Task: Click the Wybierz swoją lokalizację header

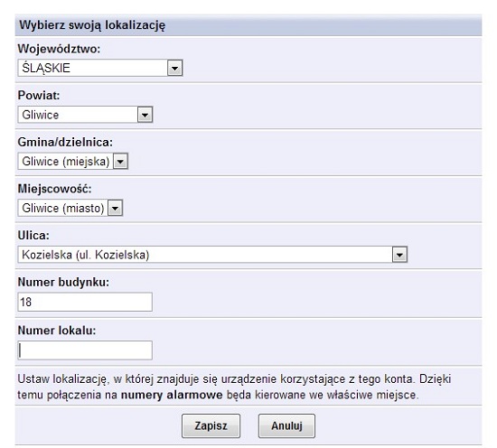Action: [92, 25]
